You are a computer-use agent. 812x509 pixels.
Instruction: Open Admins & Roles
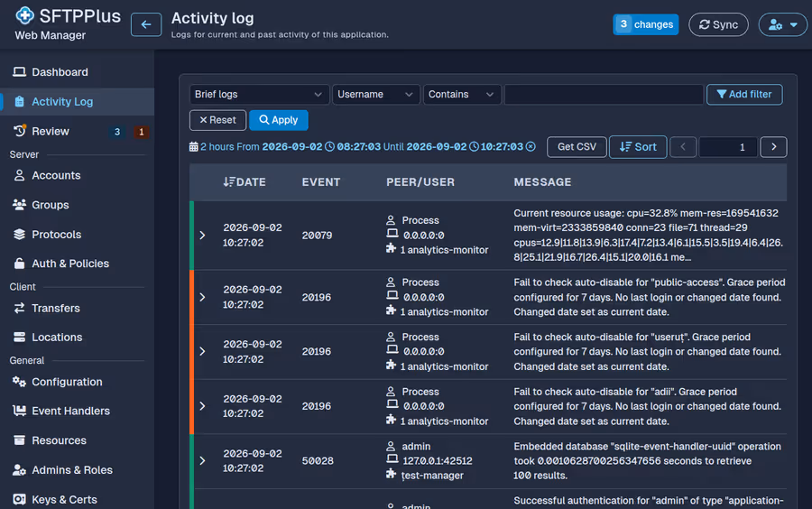78,469
